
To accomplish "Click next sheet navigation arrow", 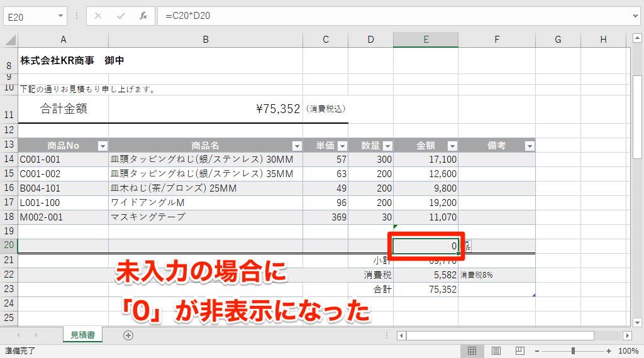I will (x=36, y=335).
